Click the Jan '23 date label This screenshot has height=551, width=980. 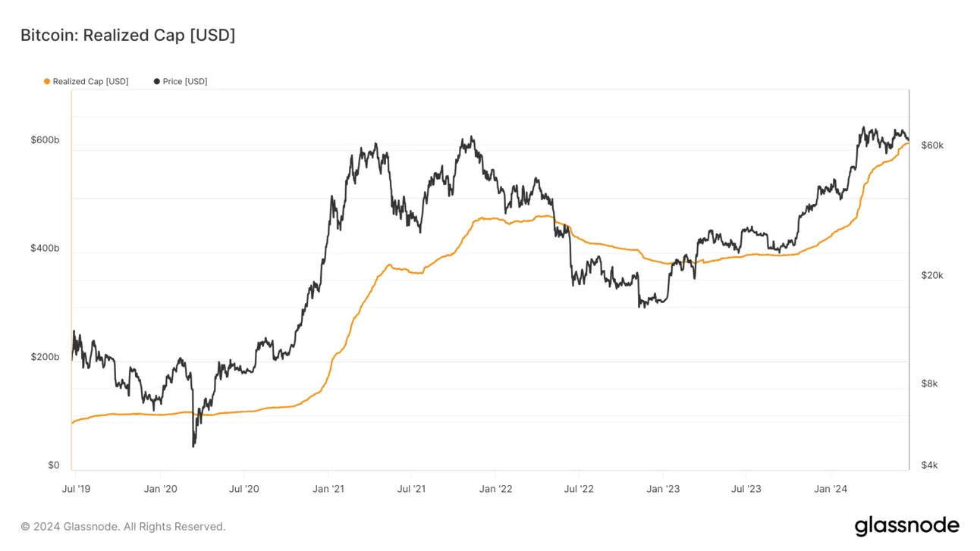(663, 489)
